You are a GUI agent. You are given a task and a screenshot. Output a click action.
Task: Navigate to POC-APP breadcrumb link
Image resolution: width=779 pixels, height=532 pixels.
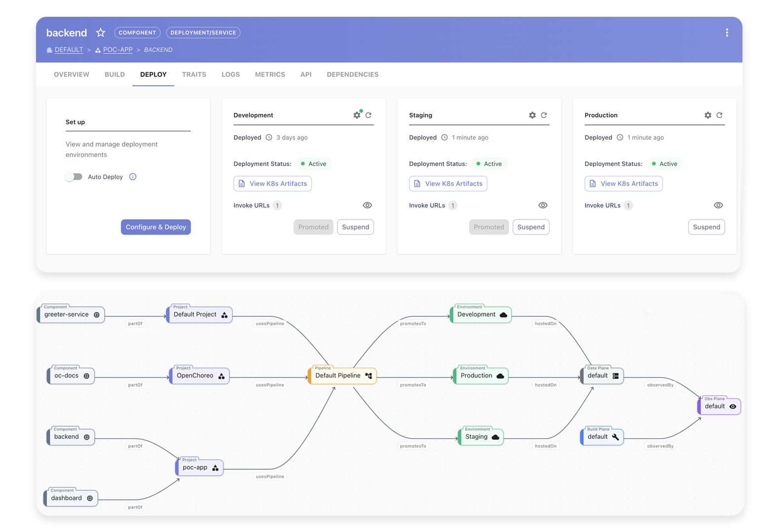tap(117, 50)
